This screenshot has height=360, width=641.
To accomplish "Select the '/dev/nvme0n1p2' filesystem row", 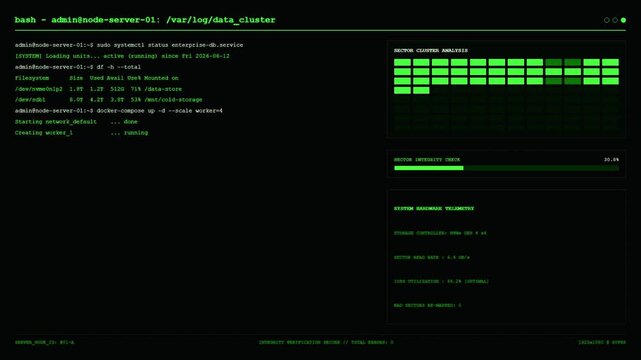I will pos(98,89).
